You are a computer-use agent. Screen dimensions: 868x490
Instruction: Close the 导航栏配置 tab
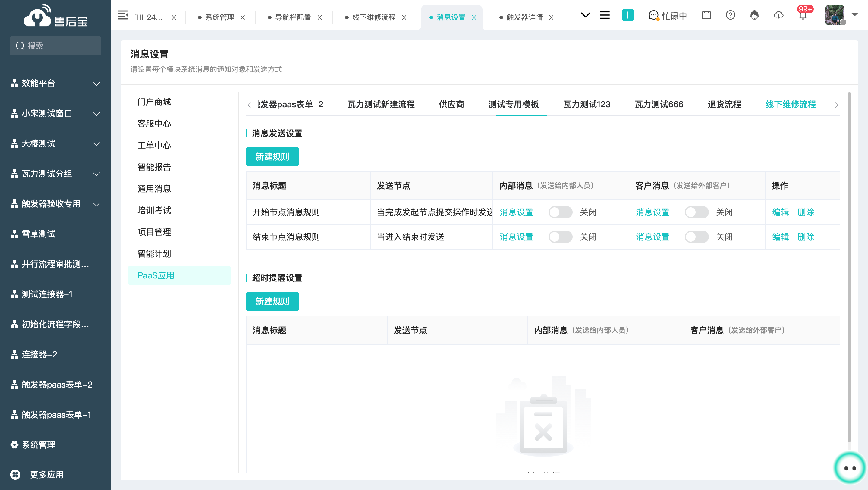pyautogui.click(x=320, y=17)
